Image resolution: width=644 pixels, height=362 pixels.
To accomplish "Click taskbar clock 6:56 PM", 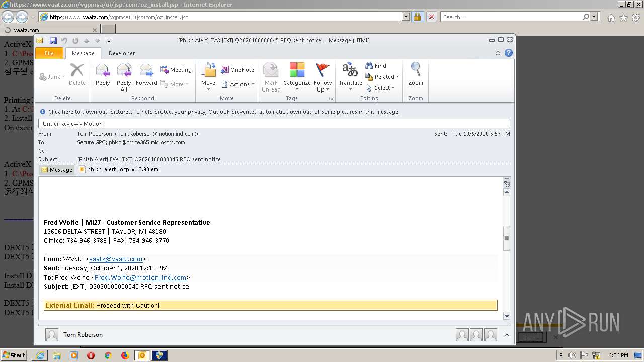I will coord(618,355).
